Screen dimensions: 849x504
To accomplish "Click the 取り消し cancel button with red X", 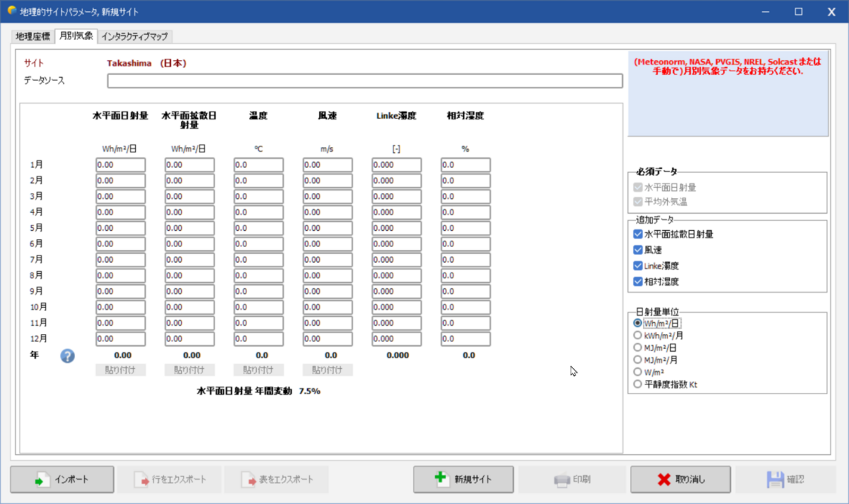I will [x=680, y=480].
